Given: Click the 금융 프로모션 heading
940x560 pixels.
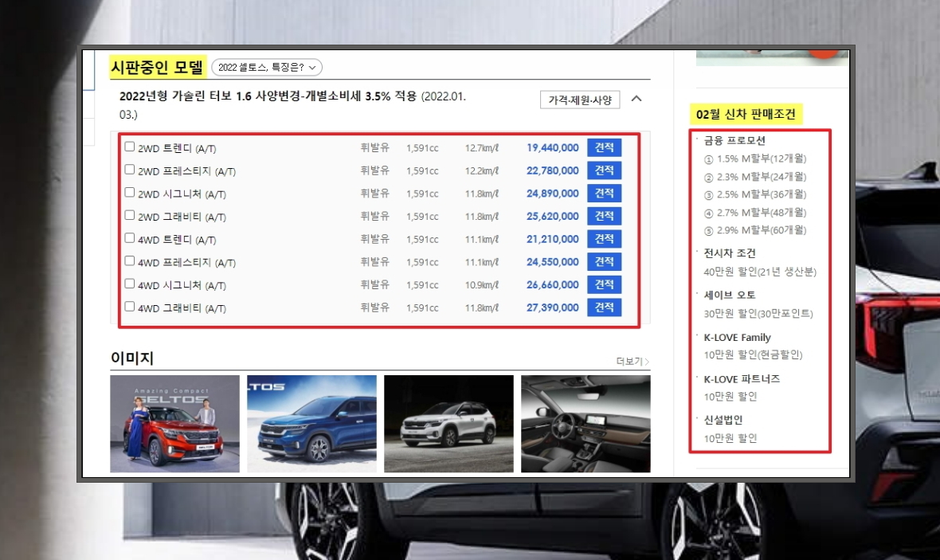Looking at the screenshot, I should coord(734,140).
